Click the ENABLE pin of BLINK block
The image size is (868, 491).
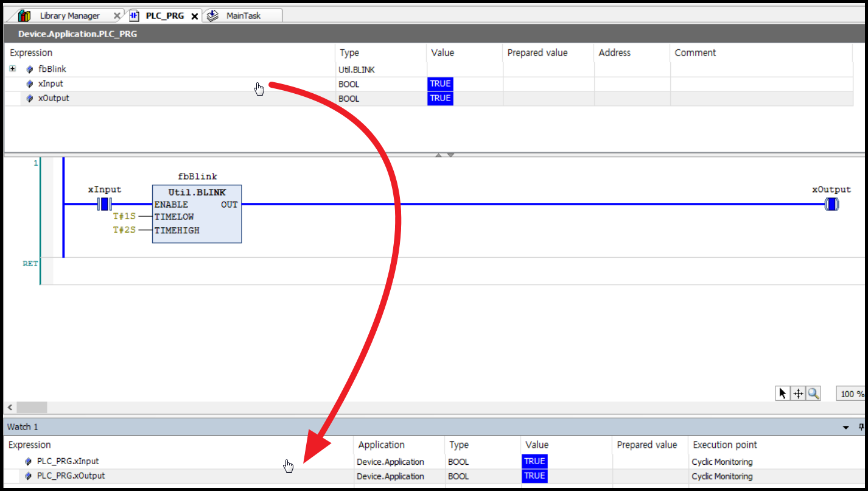[x=171, y=205]
